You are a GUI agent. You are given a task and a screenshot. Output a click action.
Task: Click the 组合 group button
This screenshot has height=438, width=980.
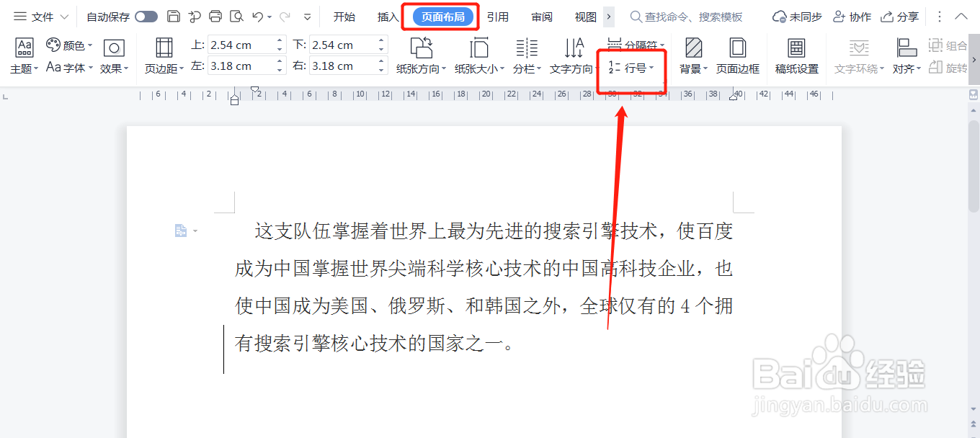pos(948,45)
